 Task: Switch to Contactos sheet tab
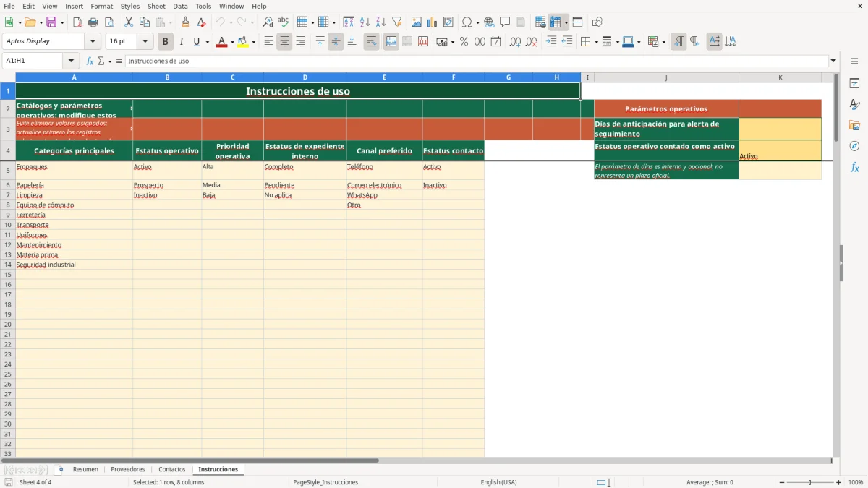tap(172, 469)
